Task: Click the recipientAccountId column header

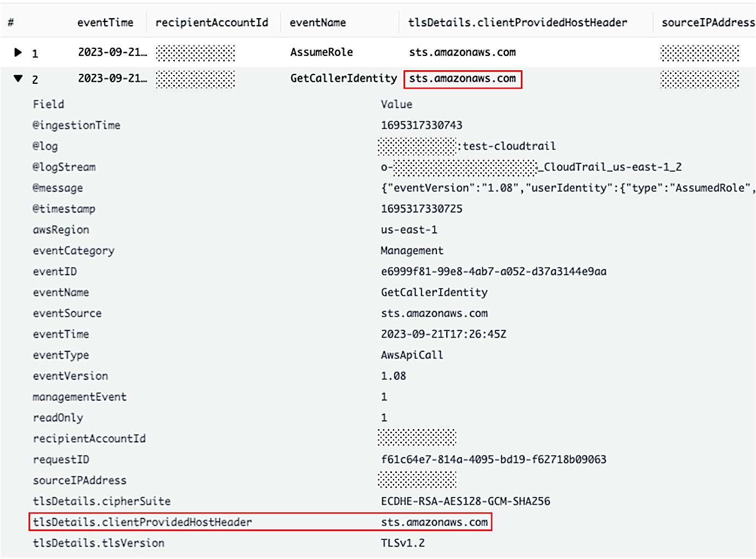Action: 213,22
